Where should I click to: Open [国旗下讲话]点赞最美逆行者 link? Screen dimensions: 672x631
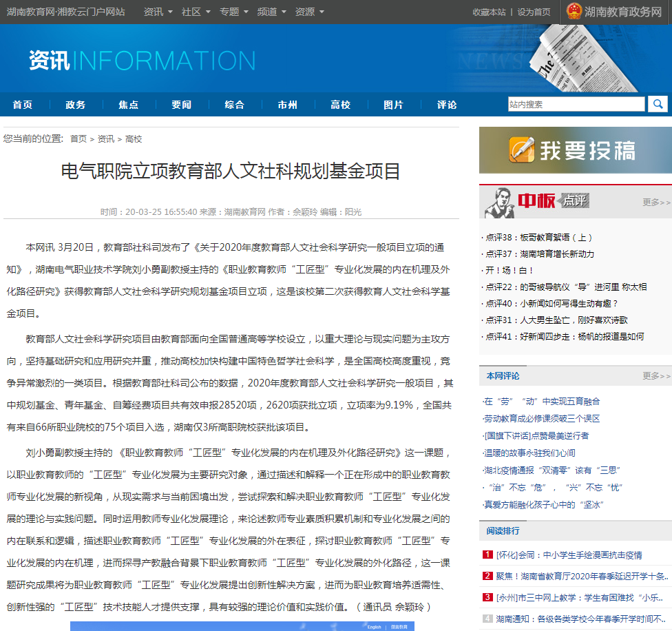pos(536,436)
